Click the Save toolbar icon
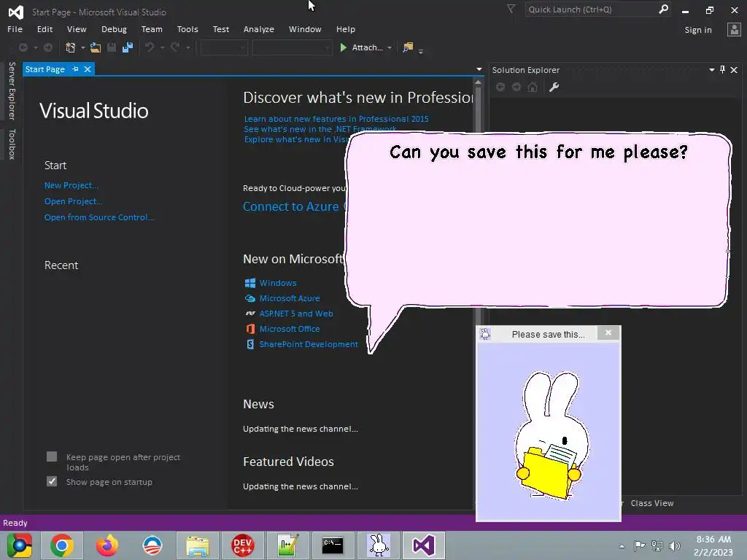 point(112,47)
